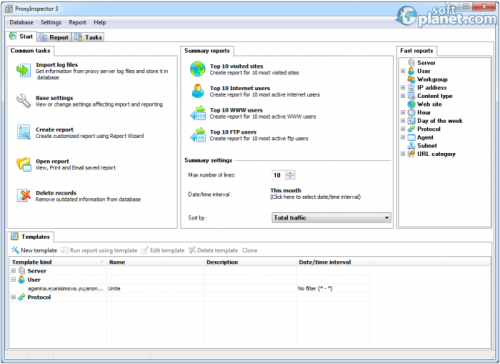This screenshot has height=364, width=500.
Task: Click the Agent icon in Fast reports
Action: point(411,137)
